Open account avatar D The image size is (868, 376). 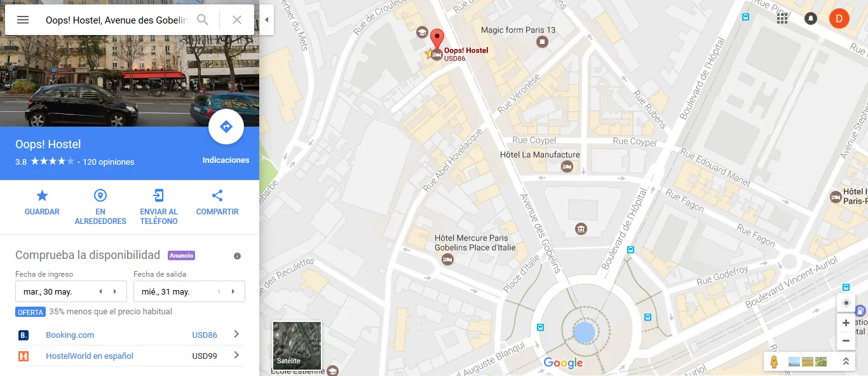[839, 18]
